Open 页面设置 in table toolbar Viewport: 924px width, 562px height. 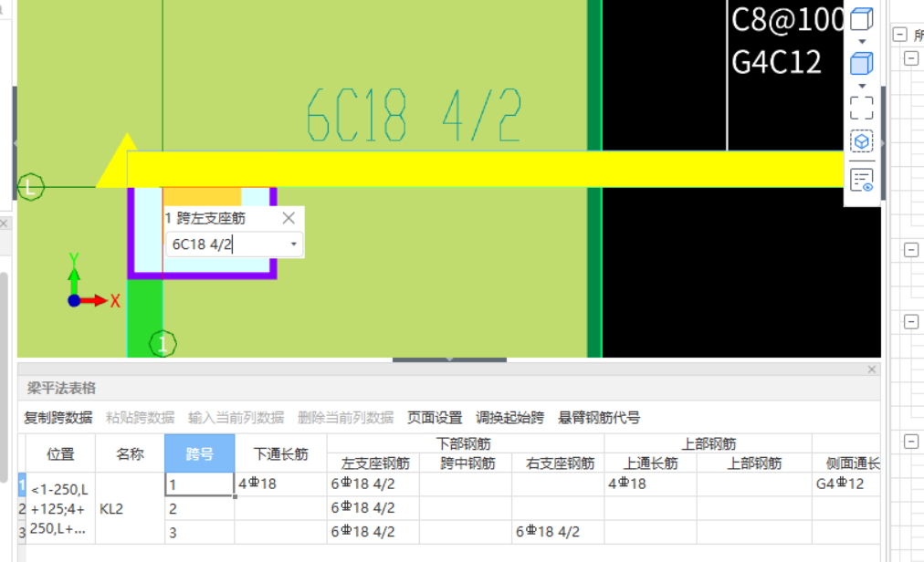pyautogui.click(x=435, y=418)
